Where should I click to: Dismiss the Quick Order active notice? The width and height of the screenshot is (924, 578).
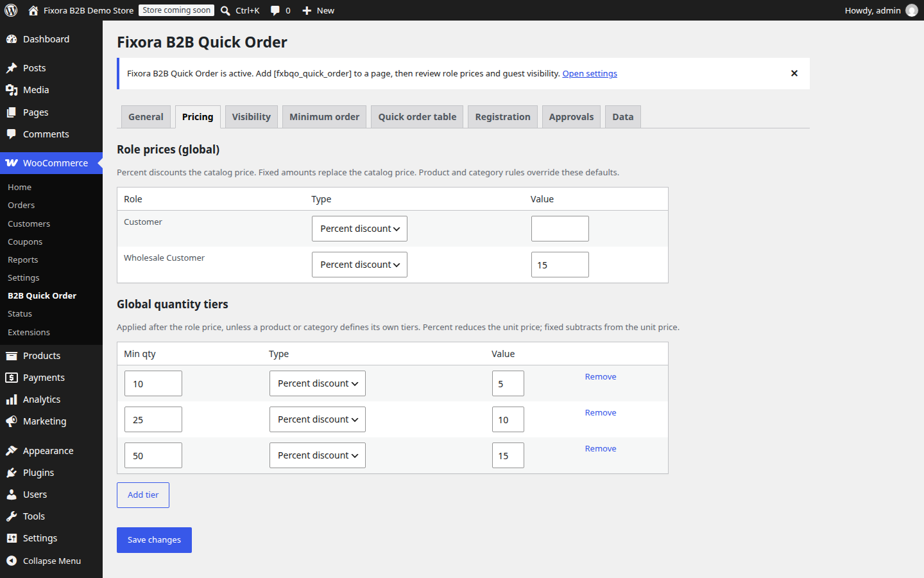[794, 73]
